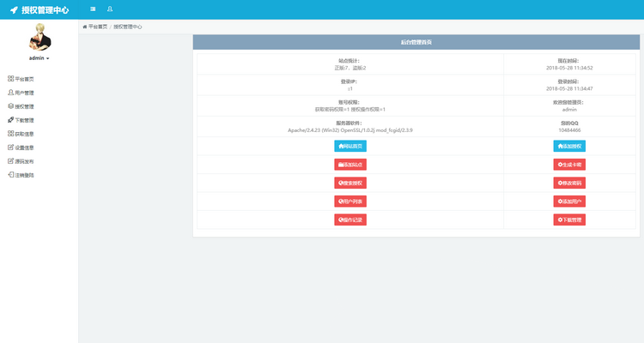Click the edit icon beside 源码发布
644x343 pixels.
coord(10,161)
